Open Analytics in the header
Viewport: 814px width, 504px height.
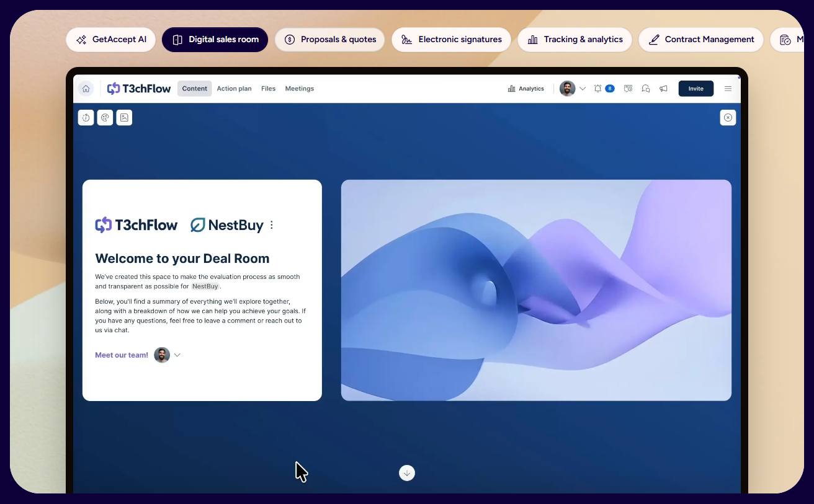[x=526, y=89]
